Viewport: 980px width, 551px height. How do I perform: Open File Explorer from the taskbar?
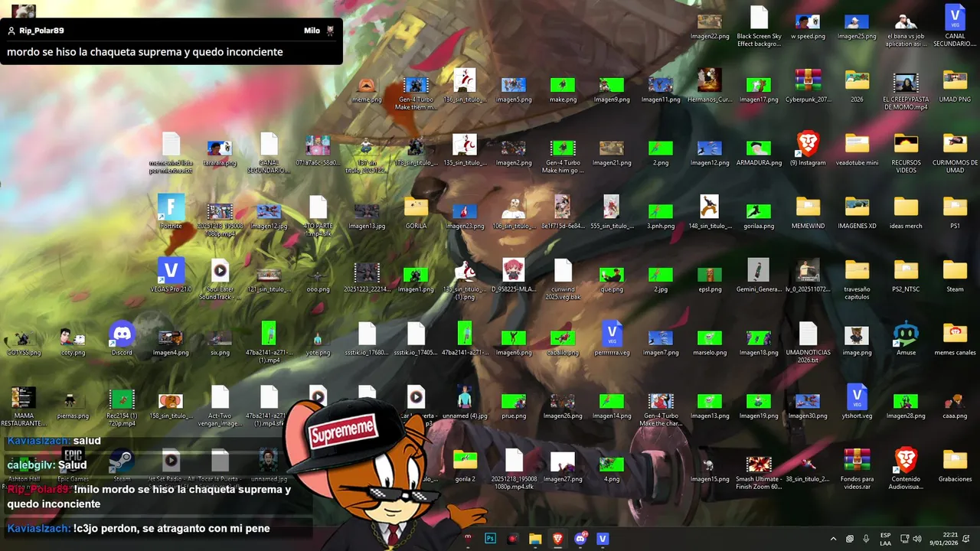[535, 539]
